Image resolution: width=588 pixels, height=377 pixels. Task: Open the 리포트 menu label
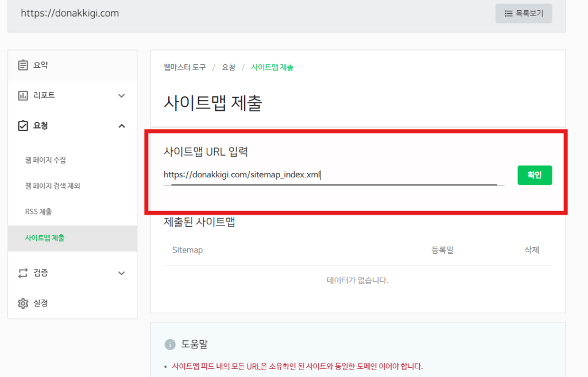(44, 96)
